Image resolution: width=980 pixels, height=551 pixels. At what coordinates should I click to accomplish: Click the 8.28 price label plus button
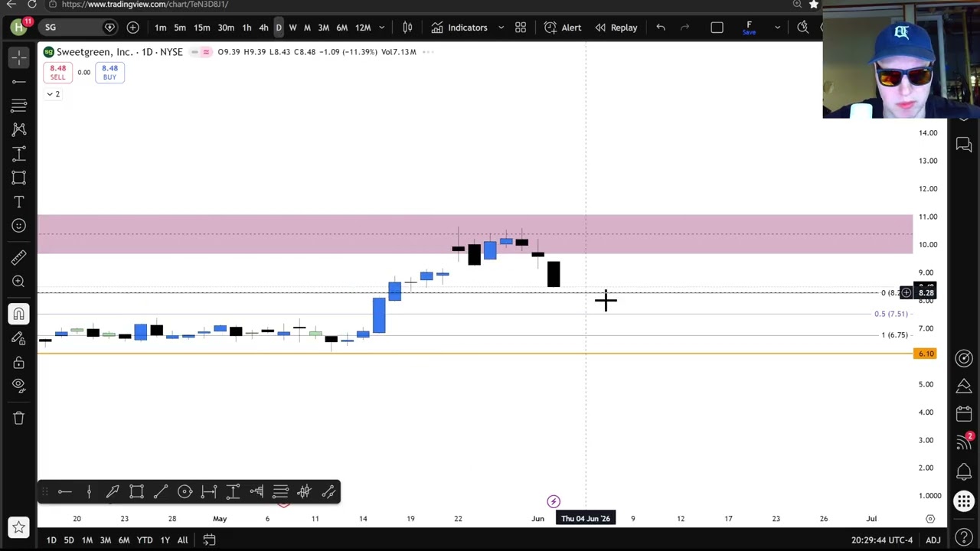coord(906,292)
